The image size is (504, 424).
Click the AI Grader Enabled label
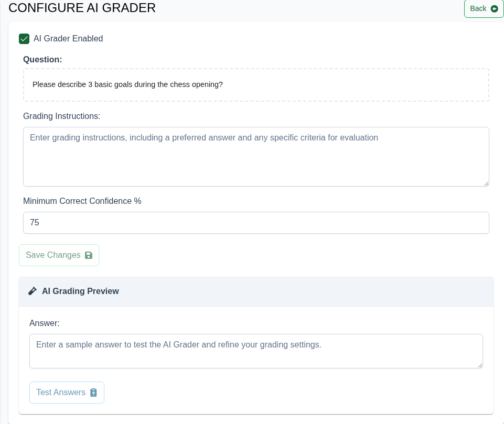click(68, 39)
